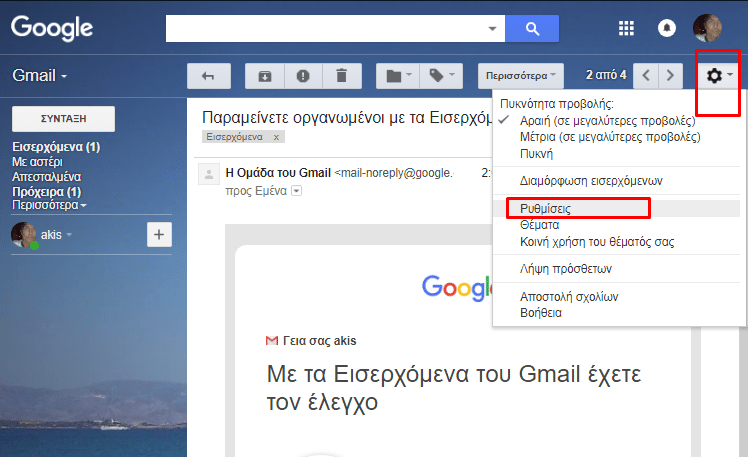
Task: Click sender contact avatar icon
Action: pyautogui.click(x=209, y=174)
